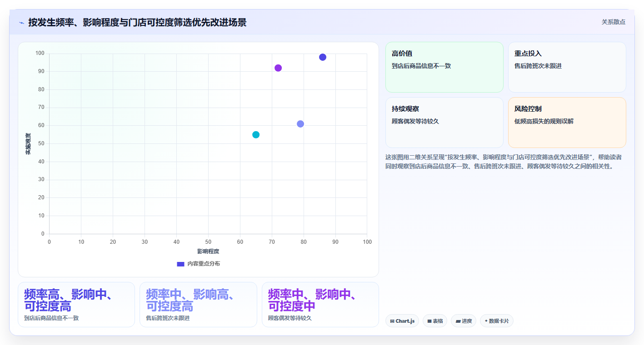Click the 关系散点 label in header

pos(613,22)
